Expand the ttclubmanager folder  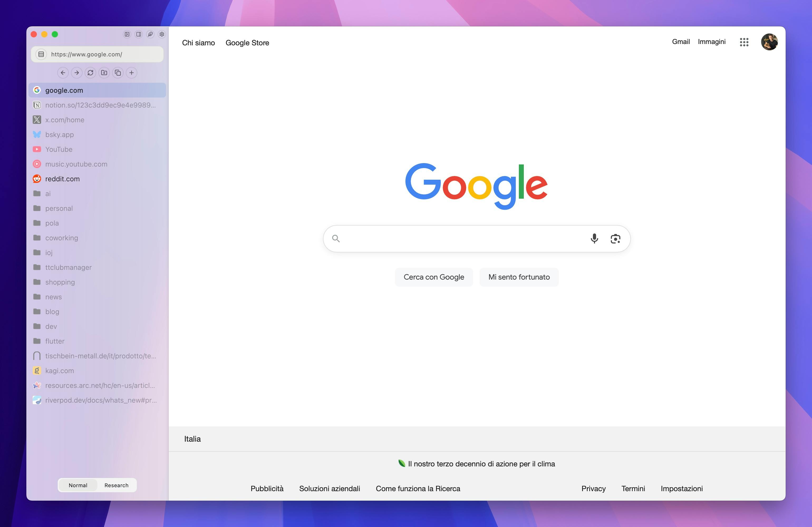97,267
